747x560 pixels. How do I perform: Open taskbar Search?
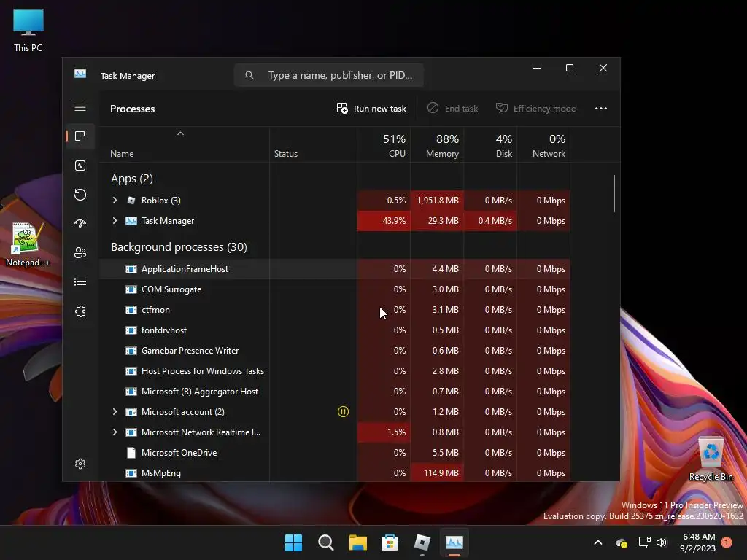[326, 542]
